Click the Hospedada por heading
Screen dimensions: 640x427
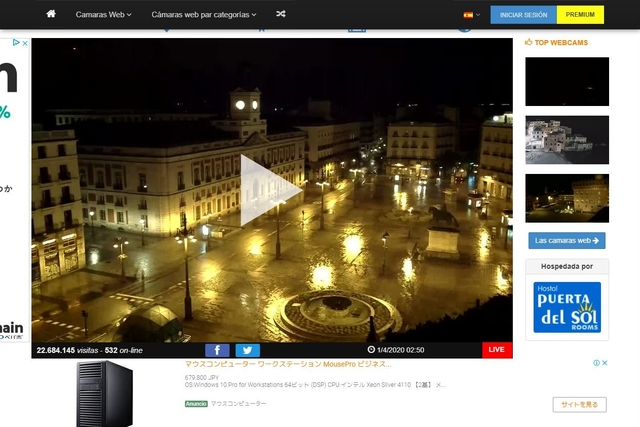point(567,266)
